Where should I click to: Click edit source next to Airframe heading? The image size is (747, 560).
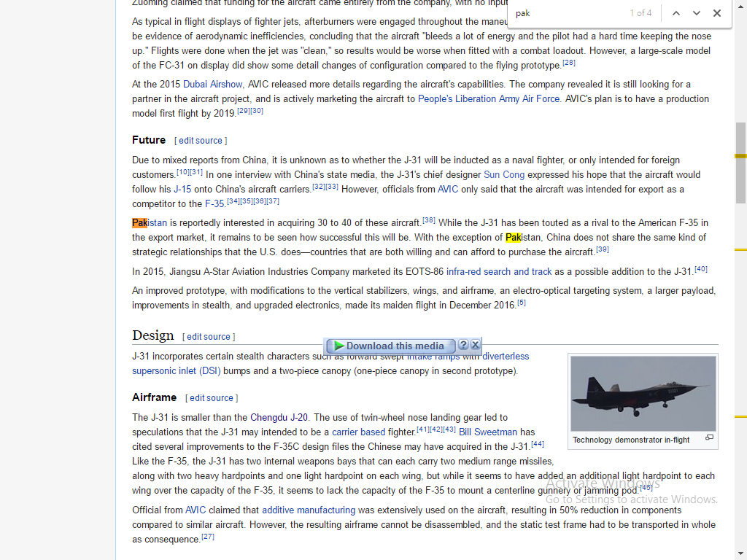pyautogui.click(x=212, y=397)
